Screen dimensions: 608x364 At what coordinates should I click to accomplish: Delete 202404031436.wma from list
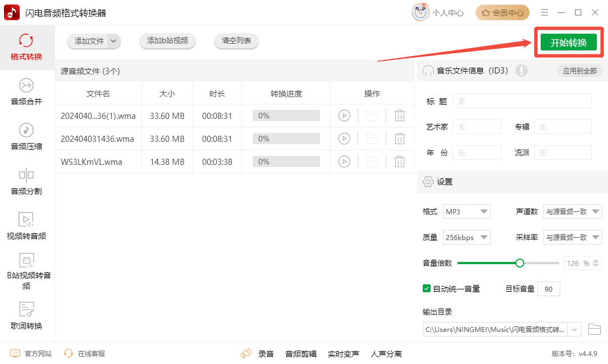tap(400, 139)
